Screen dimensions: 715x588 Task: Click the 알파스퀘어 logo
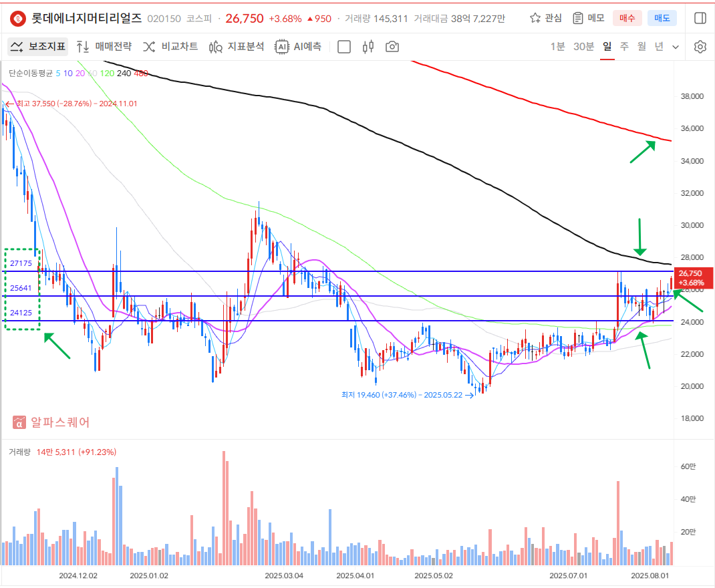(51, 422)
